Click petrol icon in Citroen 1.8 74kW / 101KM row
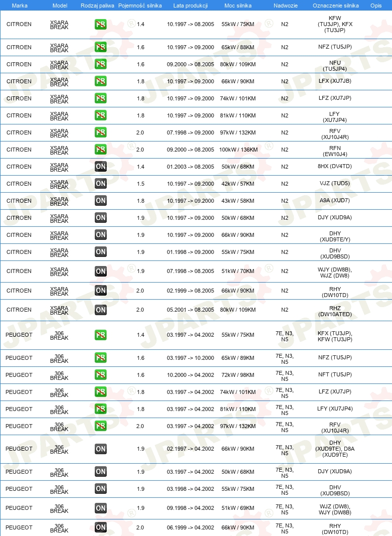Screen dimensions: 392x536 coord(100,98)
